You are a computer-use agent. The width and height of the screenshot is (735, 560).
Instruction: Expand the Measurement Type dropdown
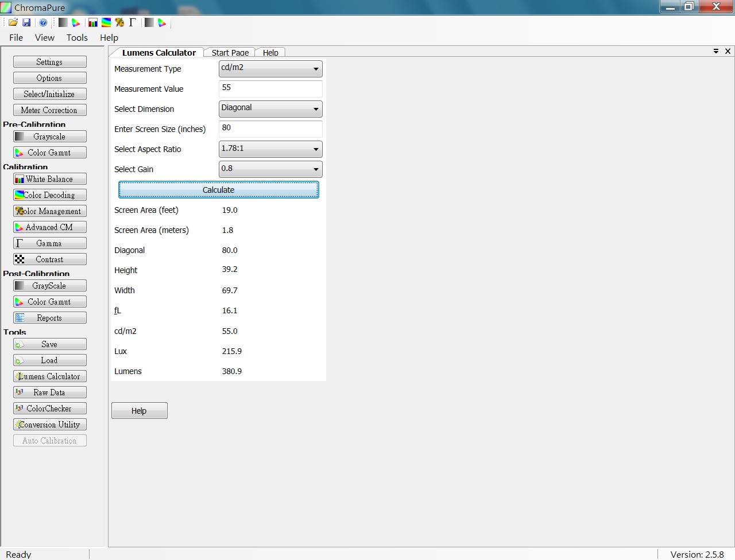coord(270,69)
